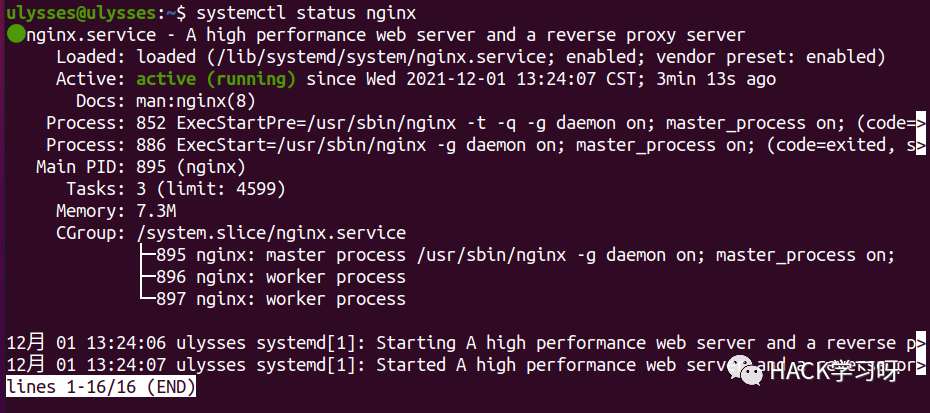Click the Process 852 ExecStartPre line

point(530,123)
